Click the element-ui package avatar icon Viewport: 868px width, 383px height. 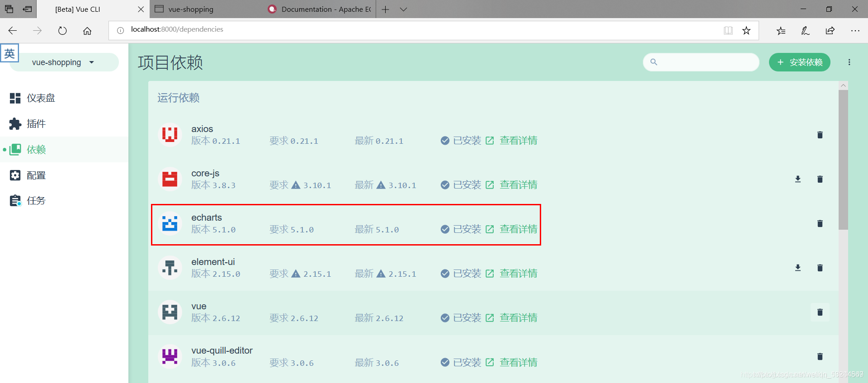170,268
